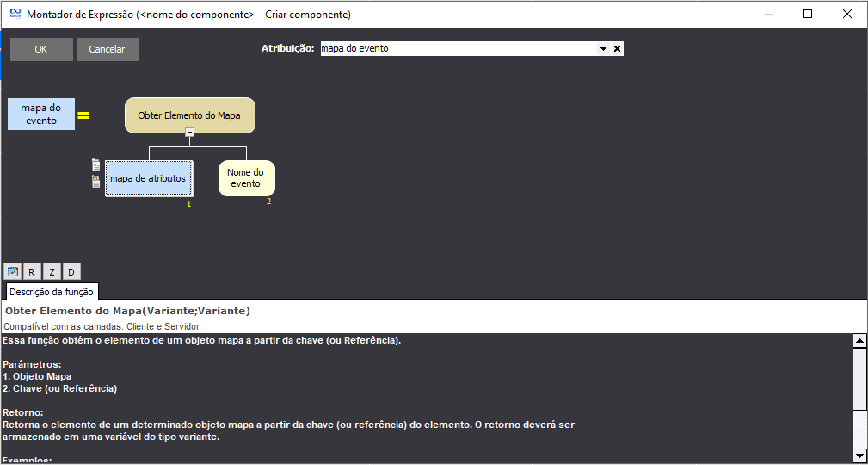Click the sentence starting 'Essa função obtém o elemento'
Image resolution: width=868 pixels, height=465 pixels.
click(201, 340)
